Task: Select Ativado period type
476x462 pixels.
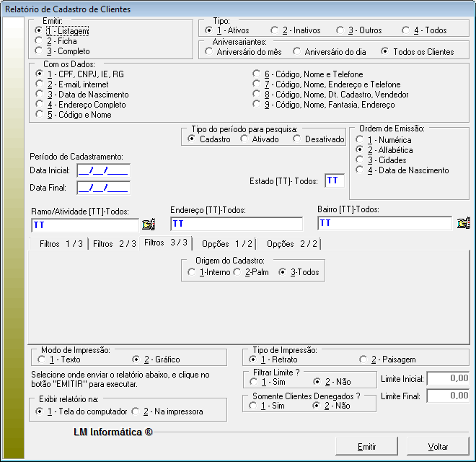Action: [x=244, y=139]
